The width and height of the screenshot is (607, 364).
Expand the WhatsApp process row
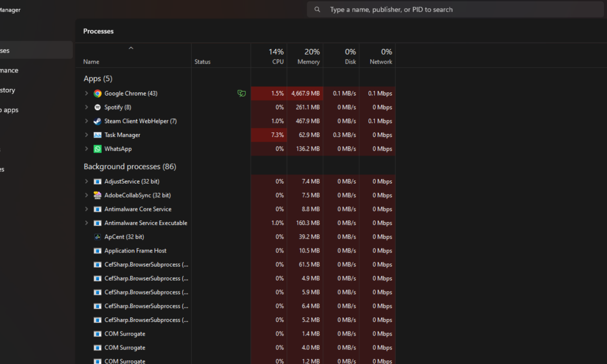point(86,149)
